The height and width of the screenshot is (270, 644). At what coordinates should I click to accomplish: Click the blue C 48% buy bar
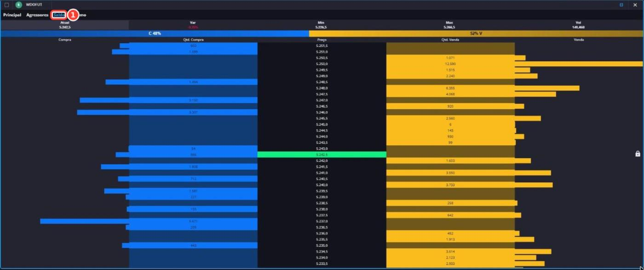click(155, 34)
